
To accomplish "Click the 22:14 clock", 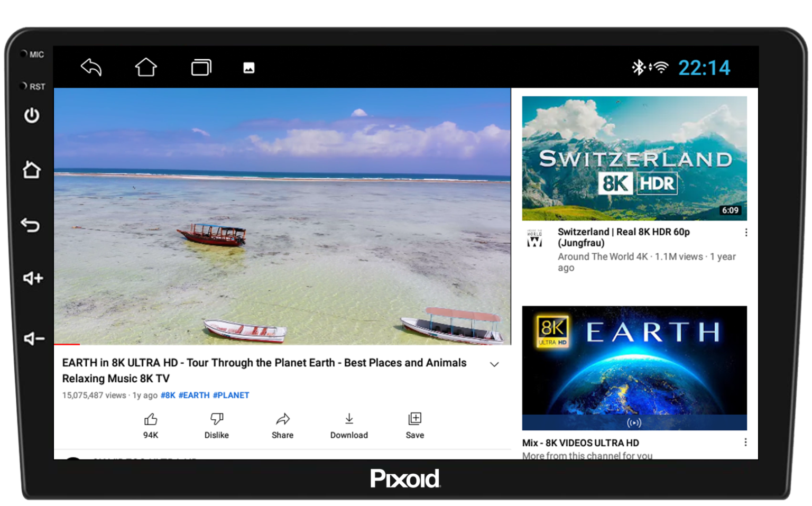I will pos(704,68).
